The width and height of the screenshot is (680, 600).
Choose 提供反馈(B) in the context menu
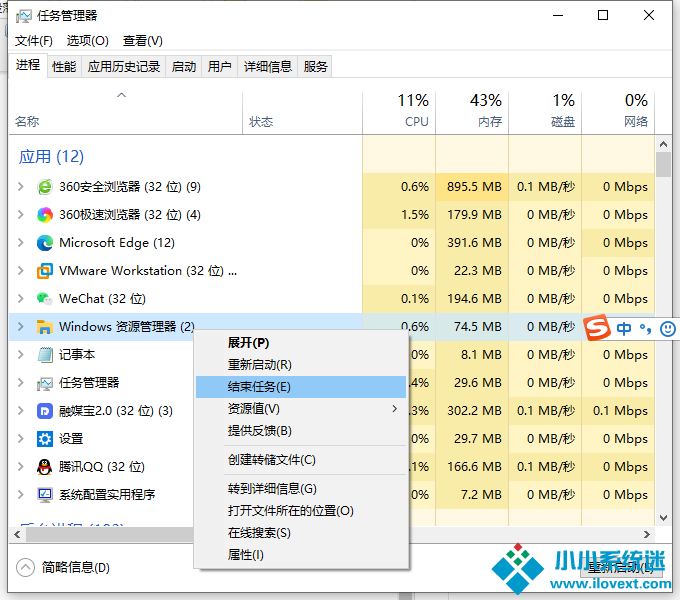301,431
